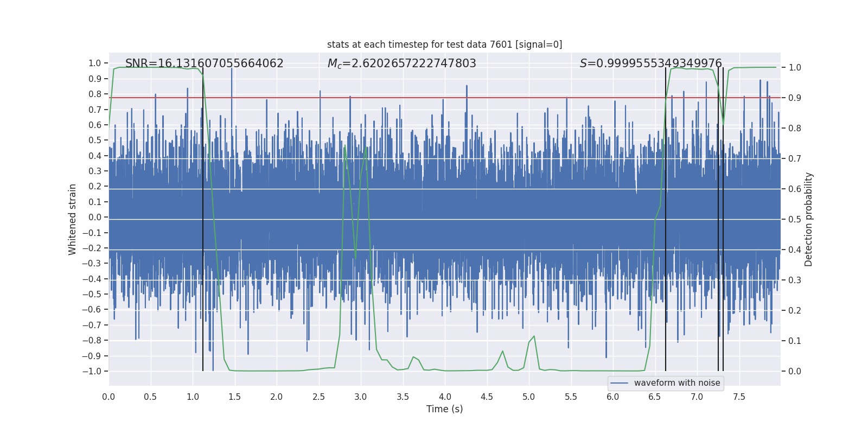Image resolution: width=868 pixels, height=434 pixels.
Task: Click the 0.0 tick on the Detection probability axis
Action: 795,372
